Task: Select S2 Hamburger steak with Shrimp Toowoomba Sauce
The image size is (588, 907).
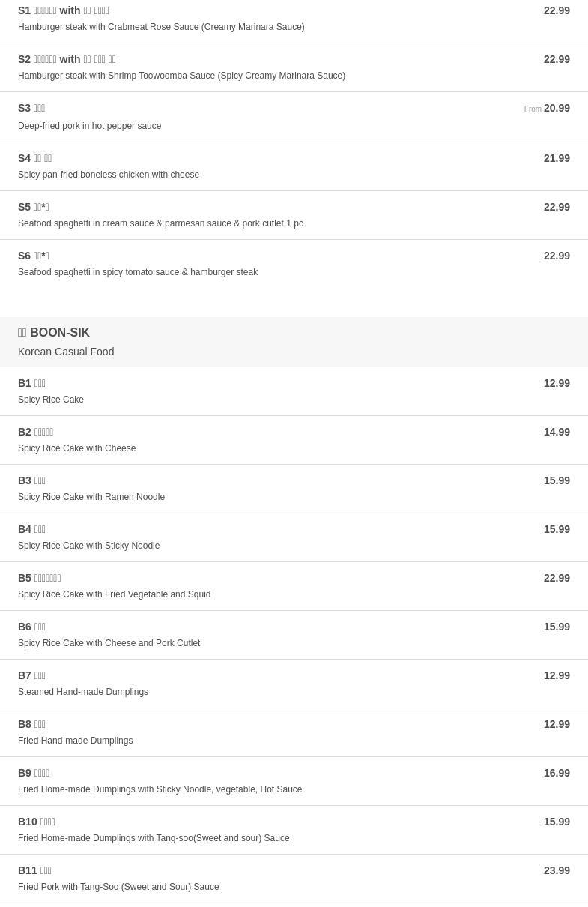Action: pyautogui.click(x=294, y=67)
